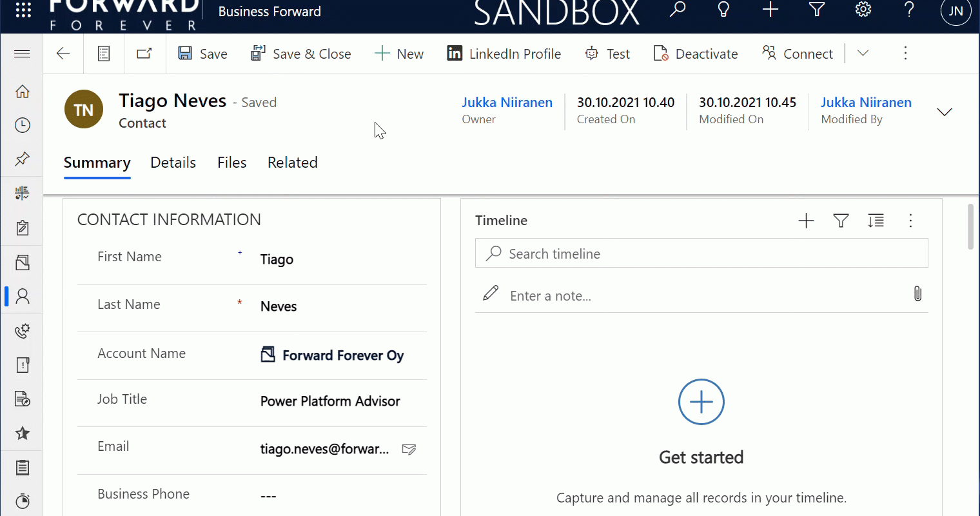Click the open record set icon
980x516 pixels.
click(104, 54)
